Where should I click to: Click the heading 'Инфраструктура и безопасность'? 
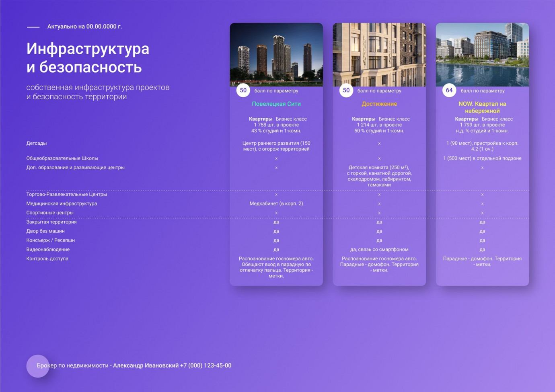tap(88, 58)
